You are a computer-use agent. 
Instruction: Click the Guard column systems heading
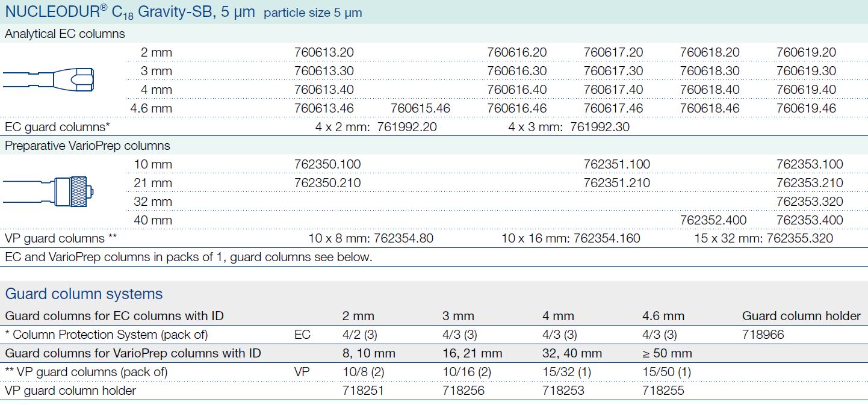84,294
